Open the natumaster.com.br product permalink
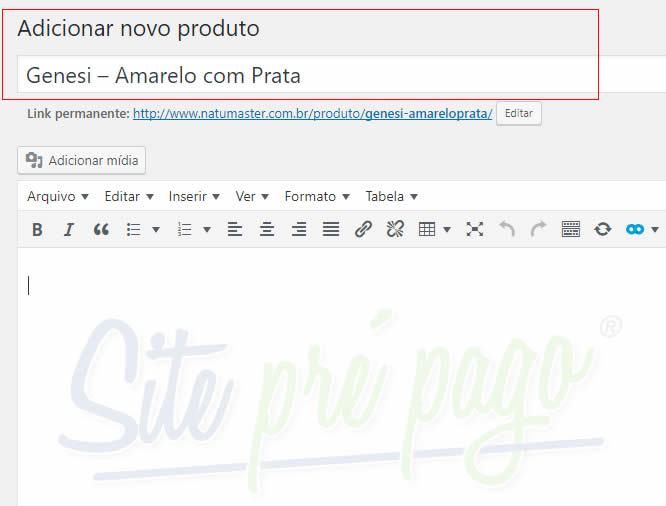This screenshot has width=666, height=506. pos(312,114)
